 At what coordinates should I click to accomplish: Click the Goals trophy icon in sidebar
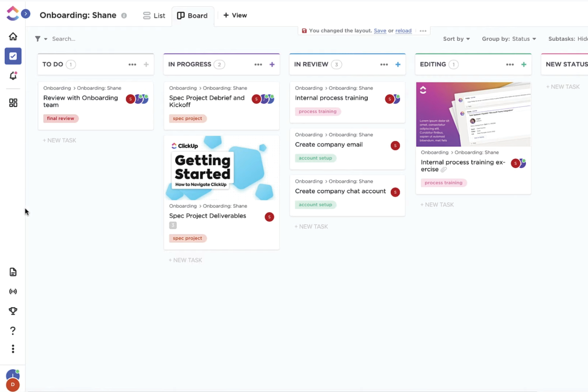pos(13,311)
